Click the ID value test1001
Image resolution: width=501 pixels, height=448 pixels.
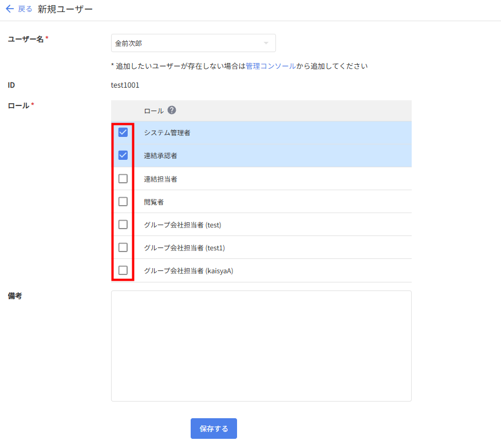coord(125,85)
